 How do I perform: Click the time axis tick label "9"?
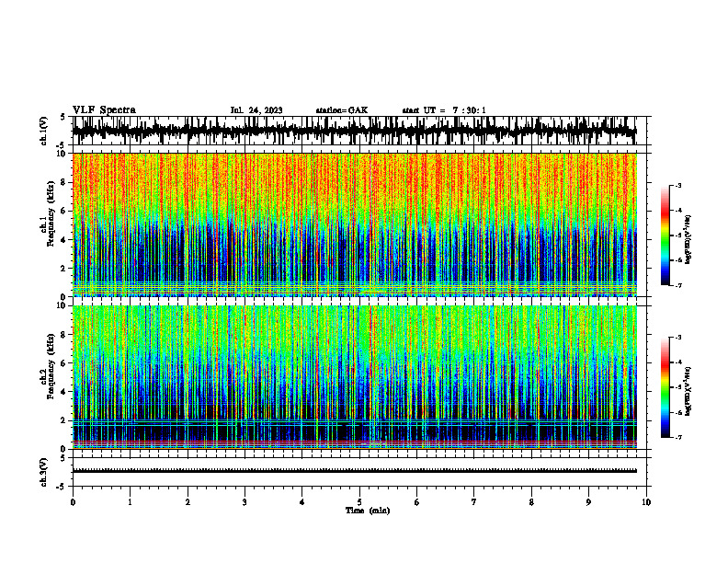pos(588,502)
